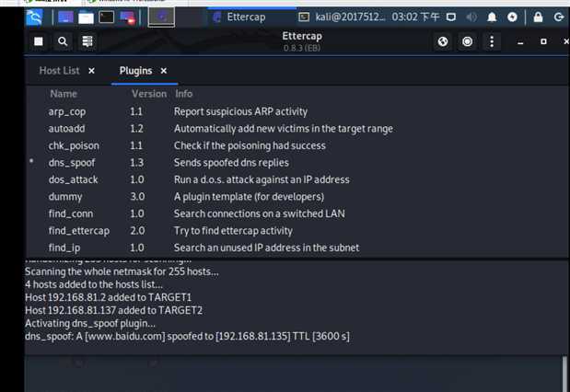The width and height of the screenshot is (570, 392).
Task: Open the MITM menu globe icon
Action: click(x=443, y=41)
